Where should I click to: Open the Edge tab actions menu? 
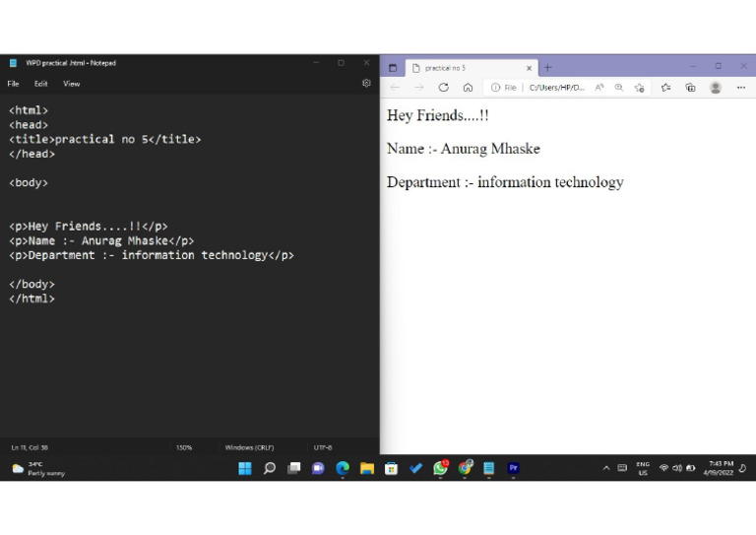(393, 68)
